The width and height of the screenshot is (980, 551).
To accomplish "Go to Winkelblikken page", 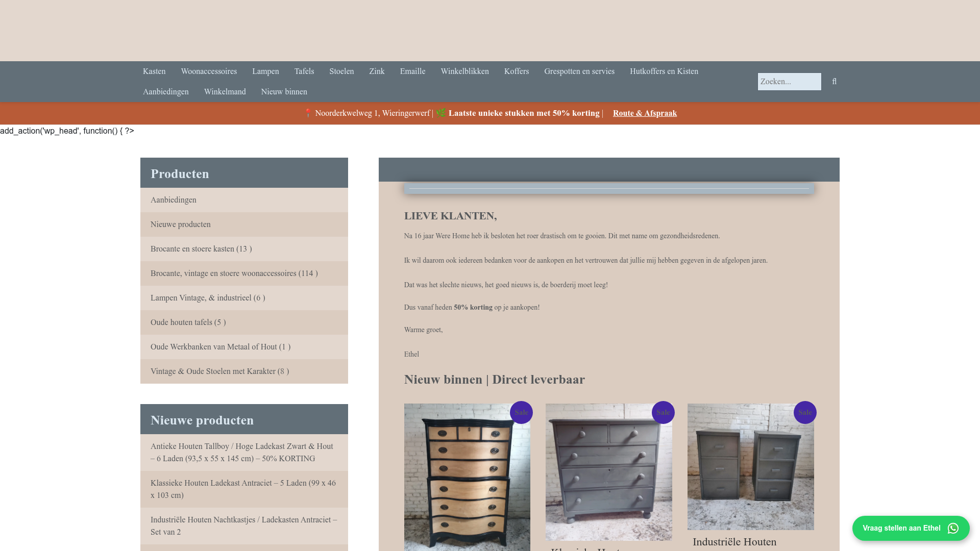I will coord(465,71).
